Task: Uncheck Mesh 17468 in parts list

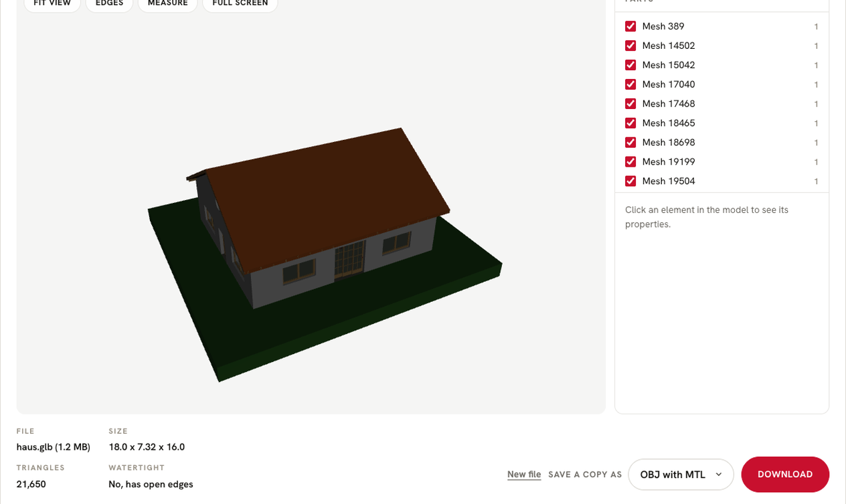Action: click(x=630, y=104)
